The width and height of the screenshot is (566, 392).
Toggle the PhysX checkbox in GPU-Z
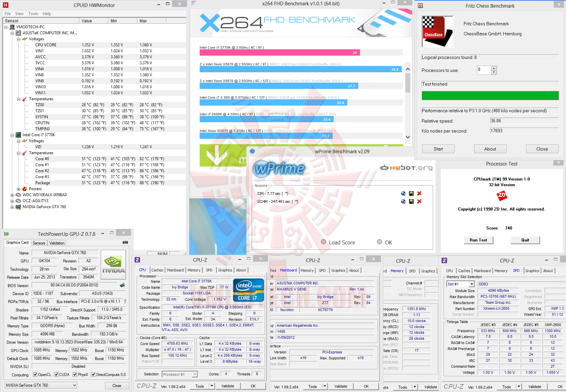75,375
